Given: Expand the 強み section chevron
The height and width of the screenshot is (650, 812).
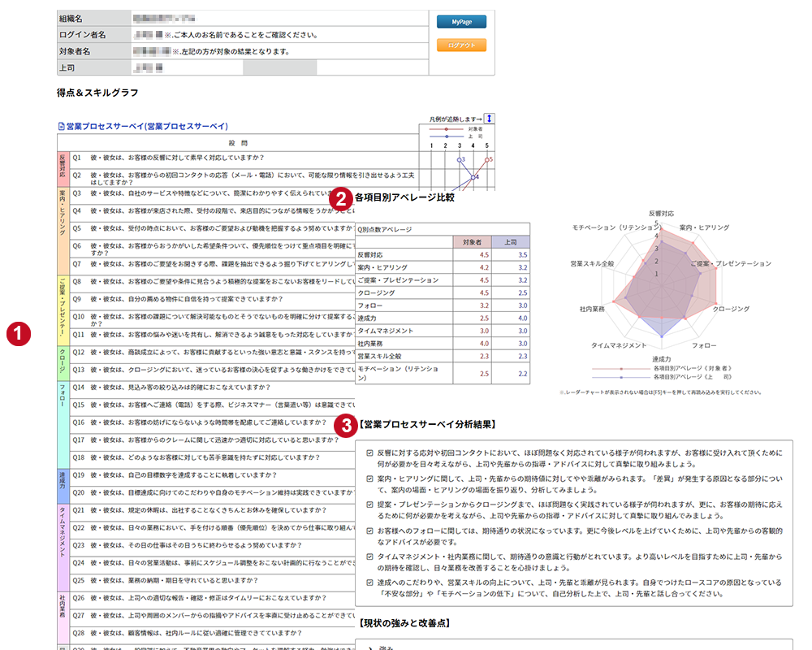Looking at the screenshot, I should click(x=369, y=648).
